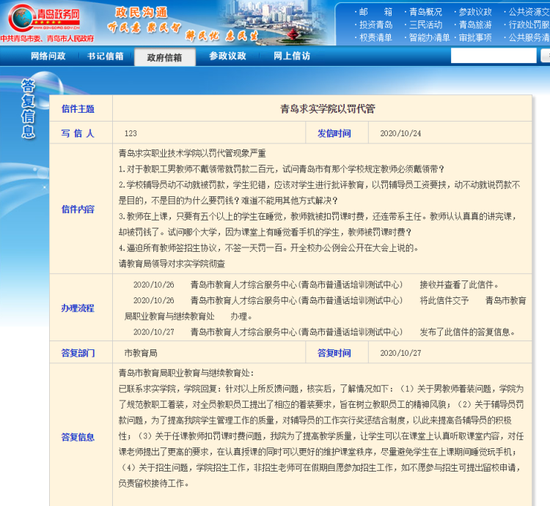The image size is (550, 506).
Task: Open the 权责清单 link
Action: [x=376, y=37]
